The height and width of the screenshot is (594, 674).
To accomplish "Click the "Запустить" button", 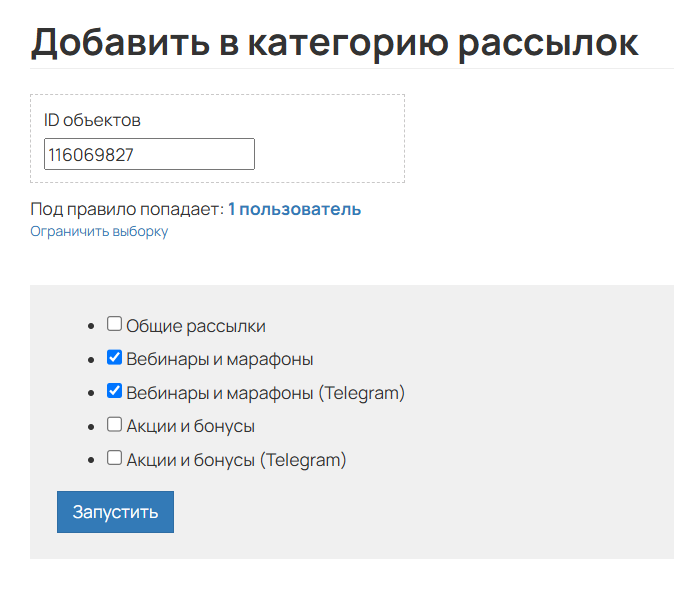I will click(x=115, y=512).
